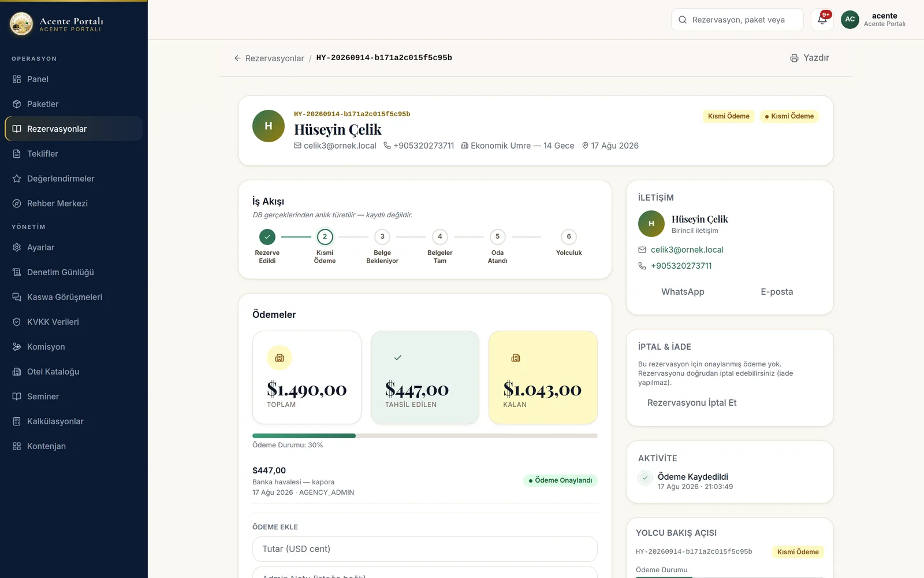
Task: Open Rezervasyonlar in the sidebar
Action: tap(73, 129)
